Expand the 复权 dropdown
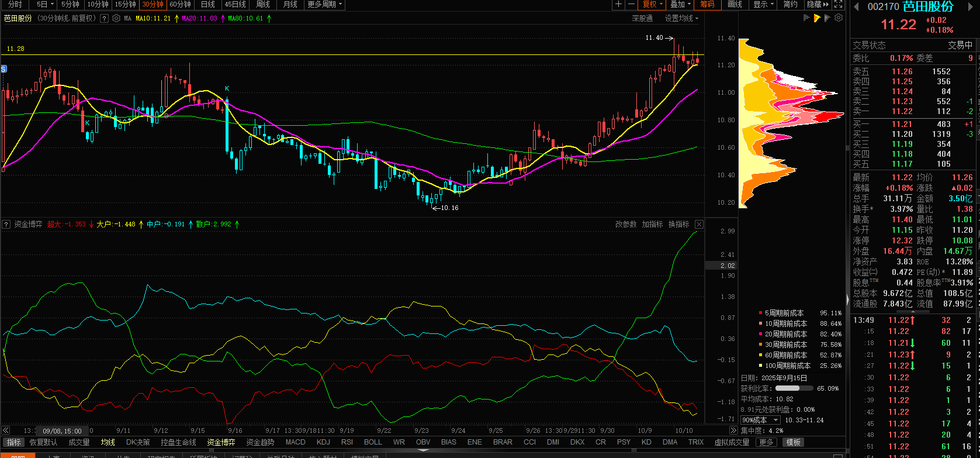The width and height of the screenshot is (980, 458). pos(653,4)
